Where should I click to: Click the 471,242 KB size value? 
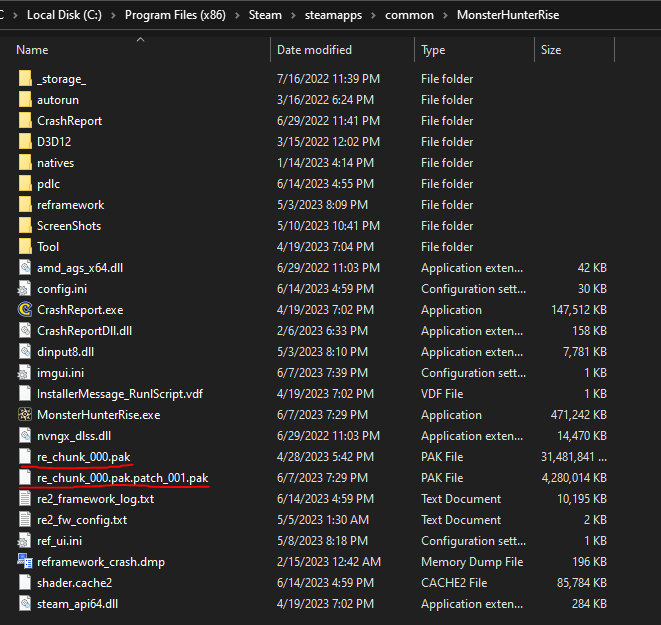coord(578,415)
